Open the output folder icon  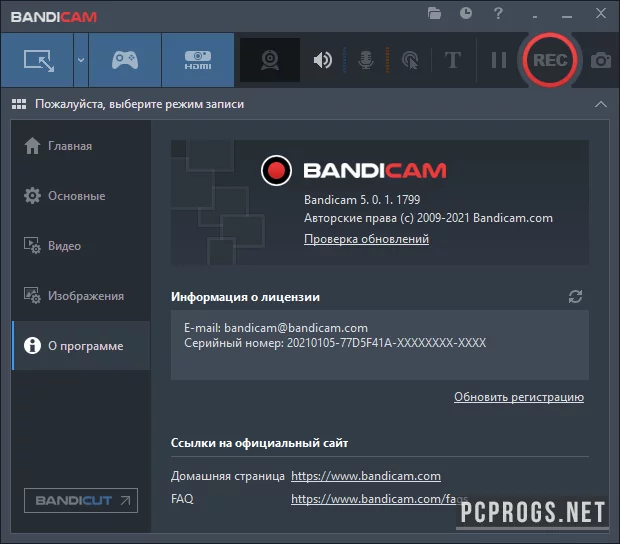pos(434,13)
